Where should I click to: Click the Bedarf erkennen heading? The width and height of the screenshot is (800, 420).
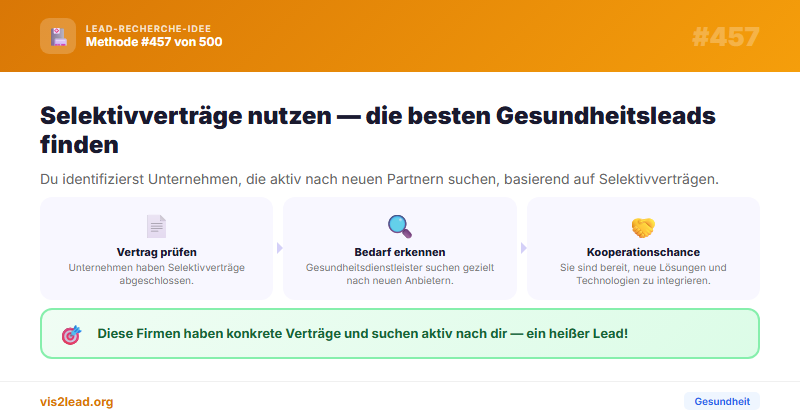(399, 252)
